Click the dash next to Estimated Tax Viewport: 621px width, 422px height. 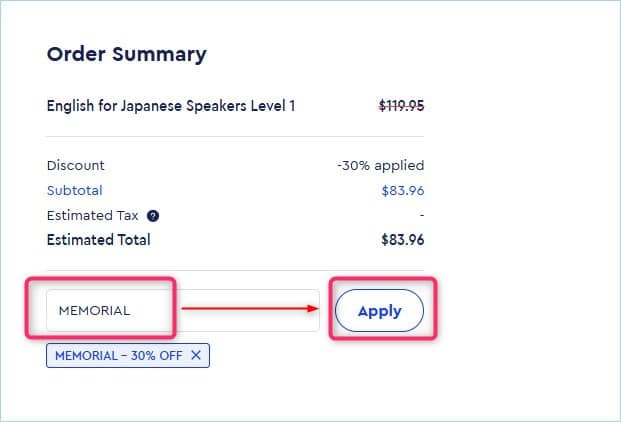[x=422, y=215]
